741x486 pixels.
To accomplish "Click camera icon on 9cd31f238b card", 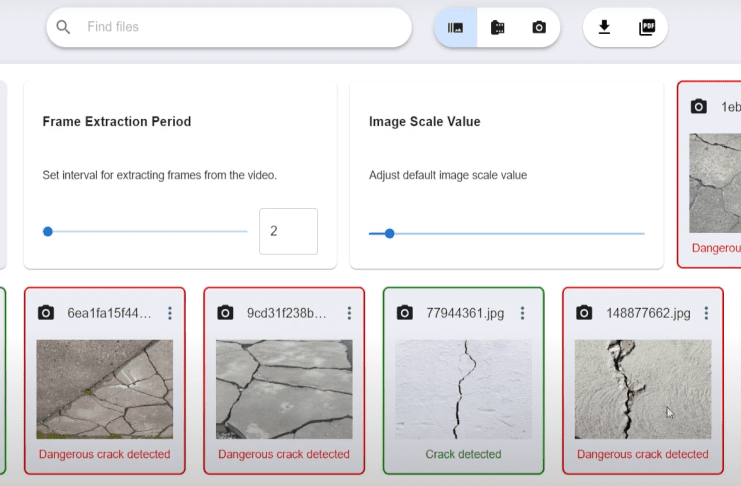I will click(225, 313).
